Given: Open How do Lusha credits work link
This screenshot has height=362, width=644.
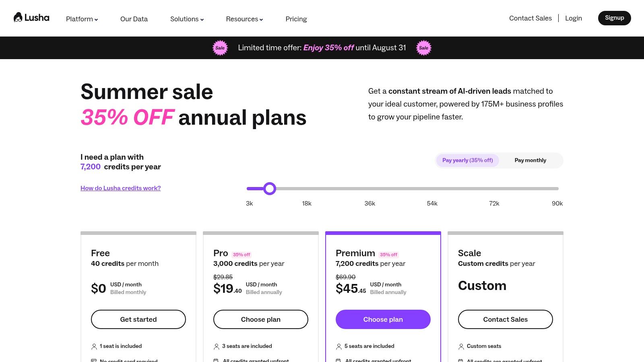Looking at the screenshot, I should click(121, 188).
